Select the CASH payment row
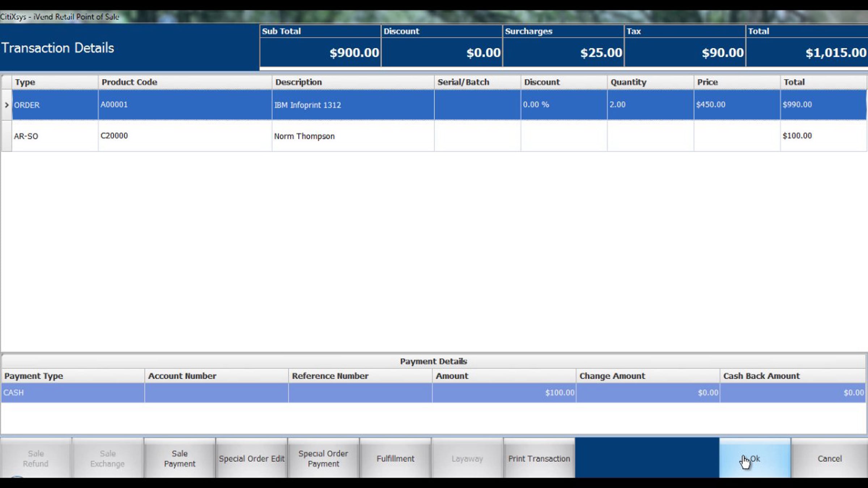Viewport: 868px width, 488px height. coord(72,393)
